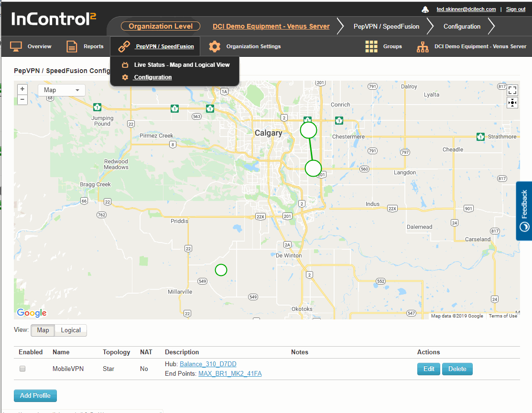The image size is (532, 413).
Task: Zoom in the map with plus button
Action: (x=22, y=89)
